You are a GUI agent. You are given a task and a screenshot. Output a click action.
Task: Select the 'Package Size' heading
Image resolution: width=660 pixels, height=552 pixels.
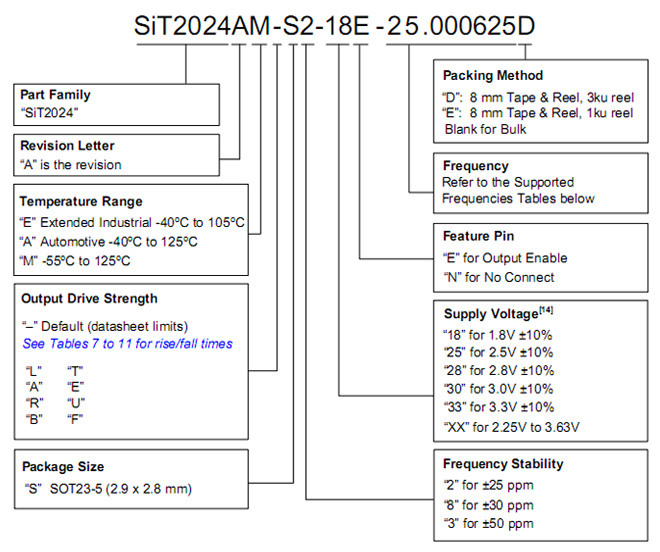[63, 467]
